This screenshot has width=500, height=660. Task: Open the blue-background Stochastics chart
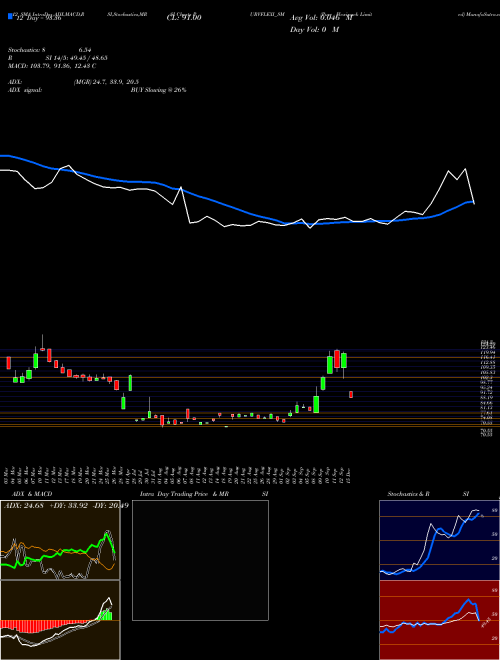439,540
